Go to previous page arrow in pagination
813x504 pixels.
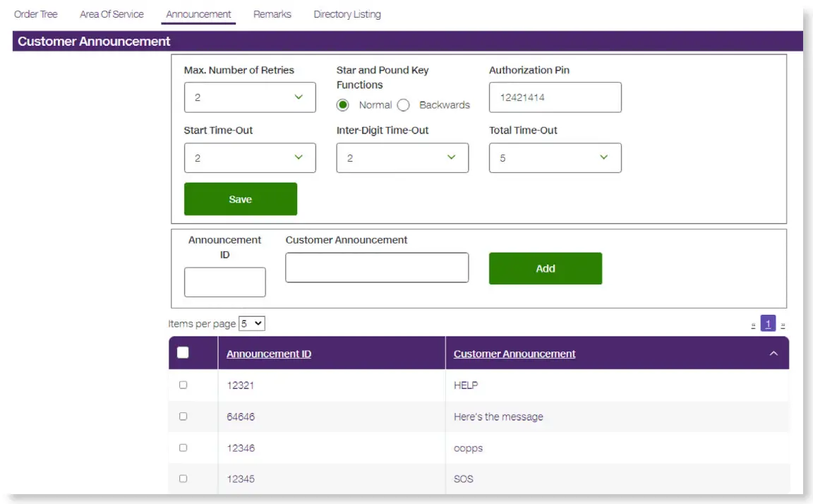tap(754, 325)
